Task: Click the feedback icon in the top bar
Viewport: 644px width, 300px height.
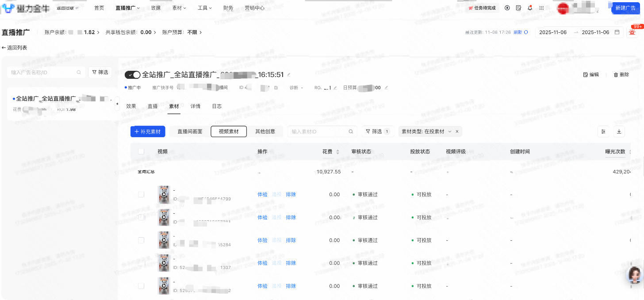Action: tap(518, 8)
